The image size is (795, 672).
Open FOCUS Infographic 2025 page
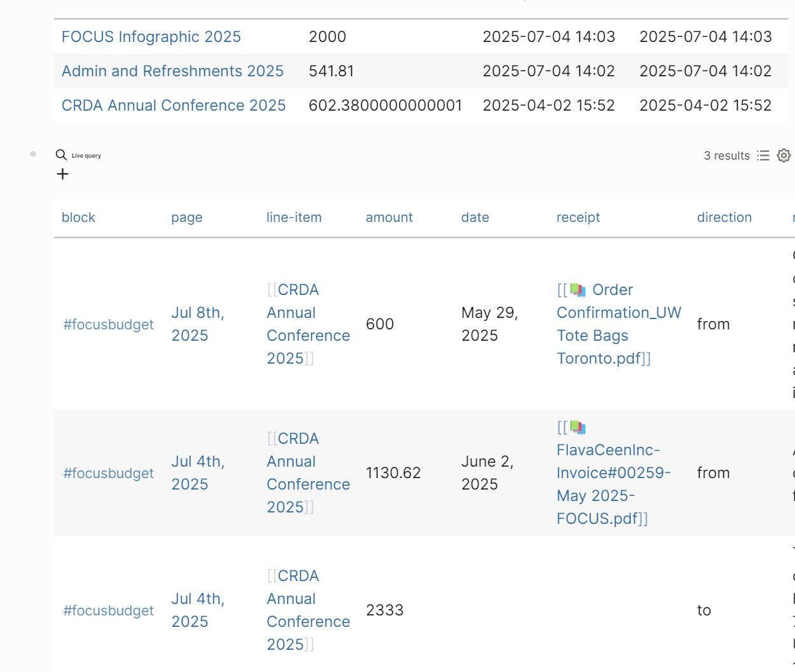151,37
